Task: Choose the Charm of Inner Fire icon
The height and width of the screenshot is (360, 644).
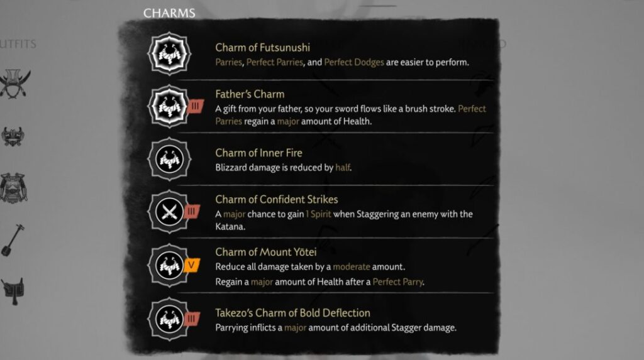Action: pos(169,160)
